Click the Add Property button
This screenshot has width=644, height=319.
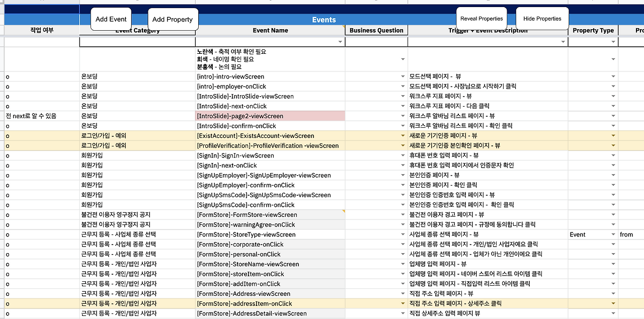[173, 19]
